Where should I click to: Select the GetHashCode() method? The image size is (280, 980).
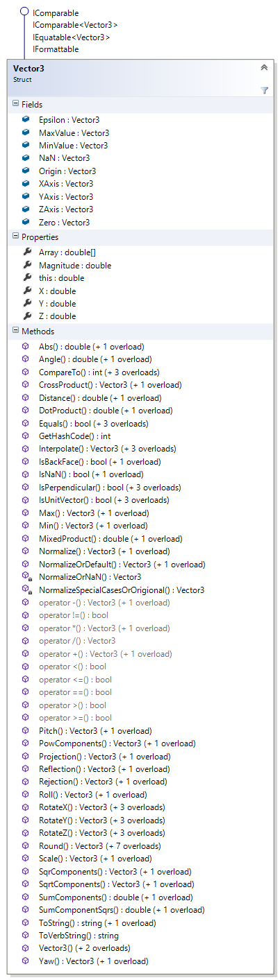click(74, 436)
